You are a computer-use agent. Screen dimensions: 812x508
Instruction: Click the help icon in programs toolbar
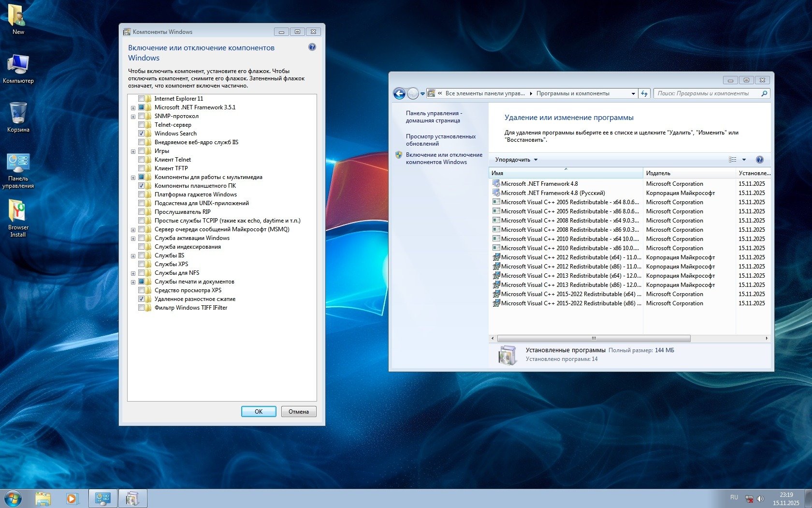click(x=759, y=160)
